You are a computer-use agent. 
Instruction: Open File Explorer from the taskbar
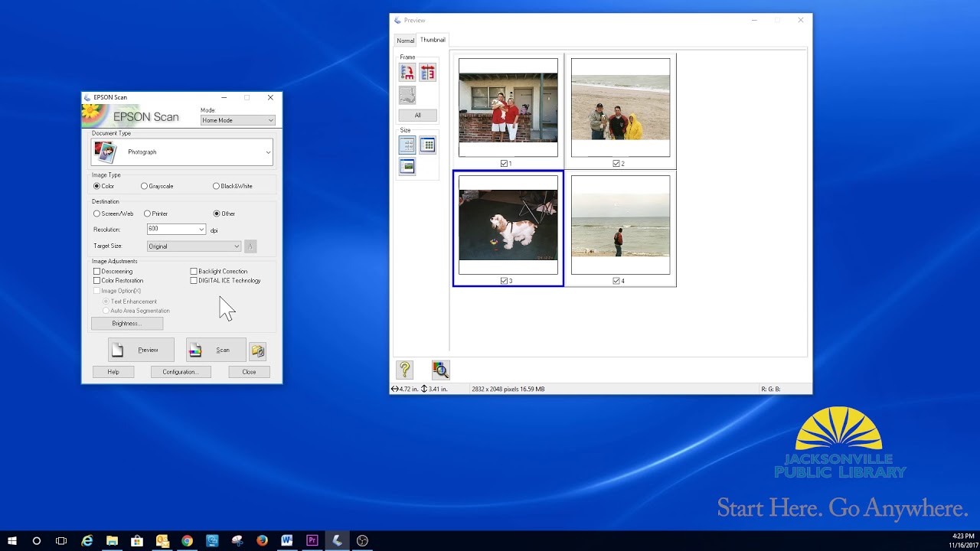tap(112, 541)
